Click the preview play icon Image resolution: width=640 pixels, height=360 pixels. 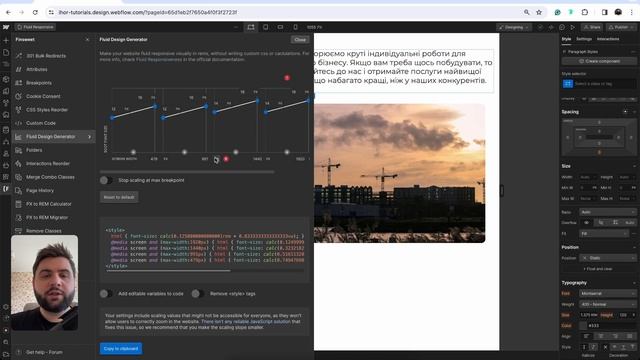(x=573, y=27)
